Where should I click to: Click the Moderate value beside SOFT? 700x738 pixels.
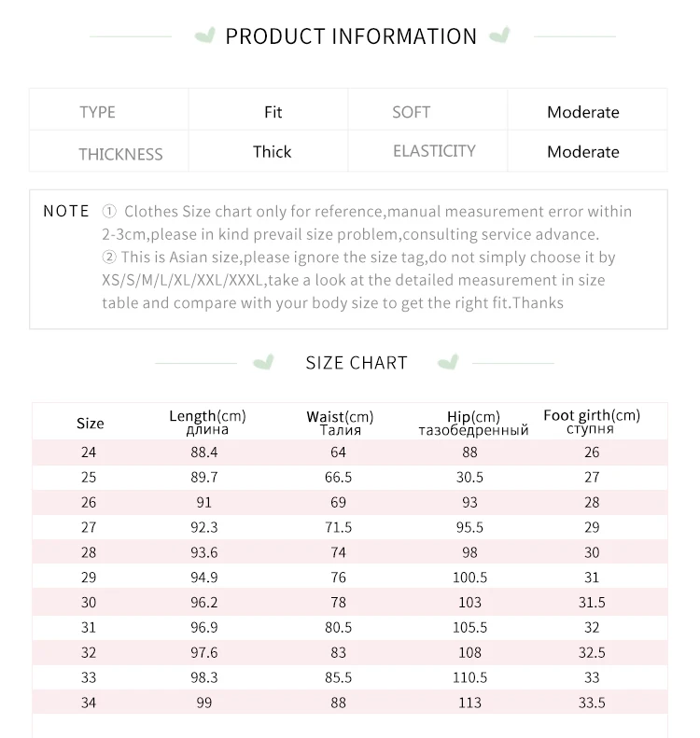coord(582,113)
